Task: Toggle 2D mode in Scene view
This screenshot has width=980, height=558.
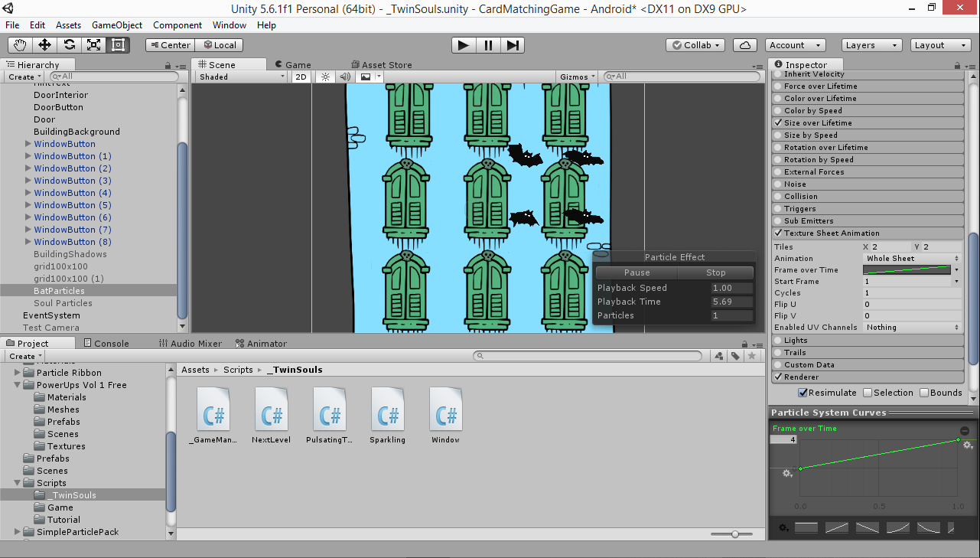Action: click(x=300, y=77)
